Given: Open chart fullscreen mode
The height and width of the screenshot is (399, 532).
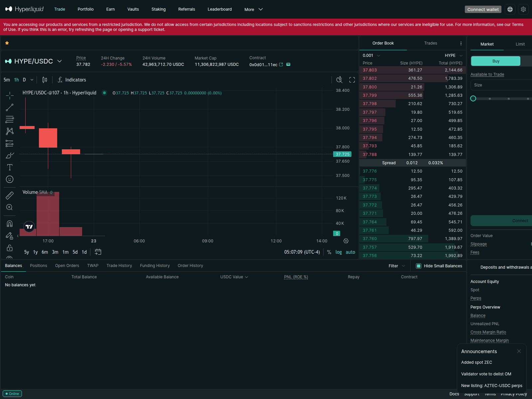Looking at the screenshot, I should (x=352, y=80).
